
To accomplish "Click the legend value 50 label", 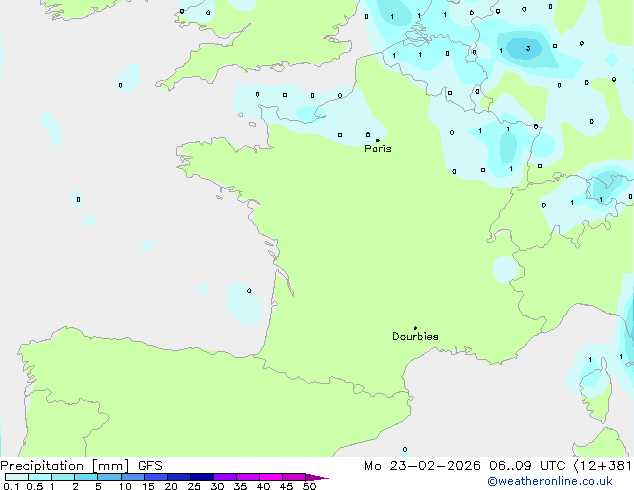I will click(309, 486).
